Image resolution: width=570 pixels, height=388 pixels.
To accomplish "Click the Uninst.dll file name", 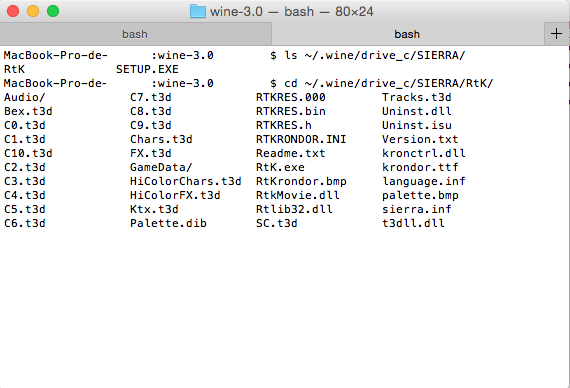I will click(417, 111).
